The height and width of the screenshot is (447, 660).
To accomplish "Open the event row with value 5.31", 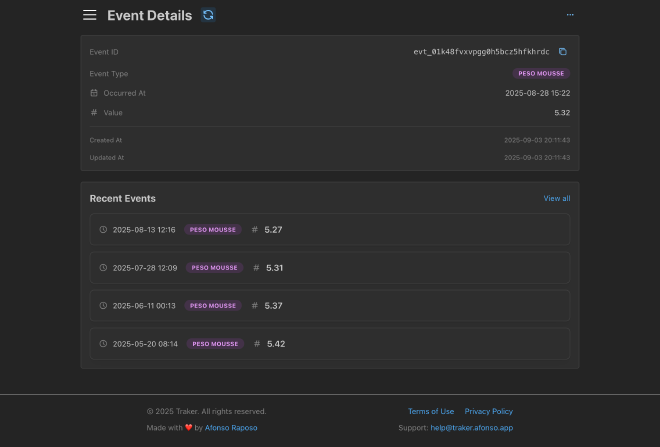I will (x=330, y=268).
